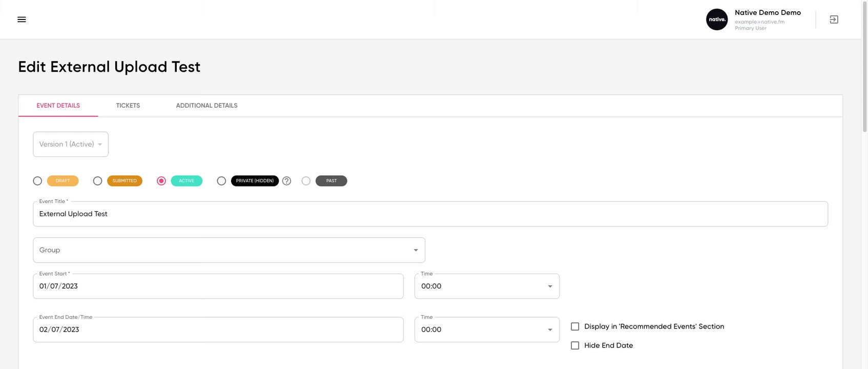Select the Submitted status radio button
This screenshot has width=868, height=369.
tap(97, 181)
